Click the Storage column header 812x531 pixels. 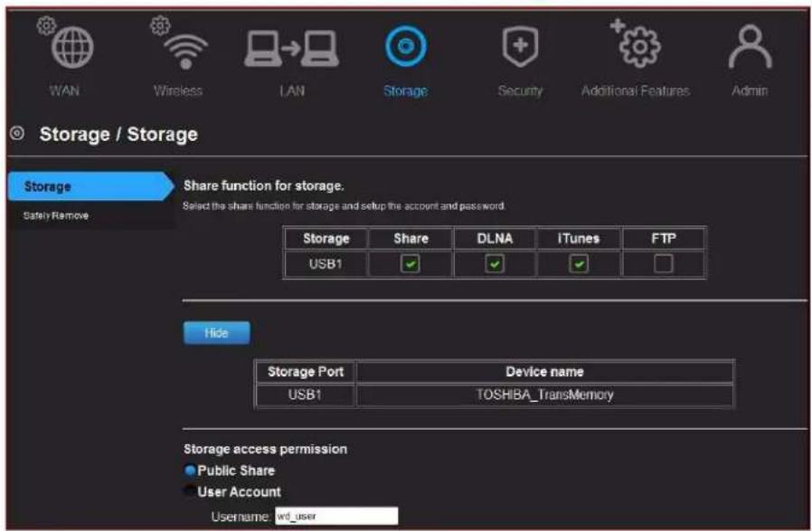[x=326, y=238]
